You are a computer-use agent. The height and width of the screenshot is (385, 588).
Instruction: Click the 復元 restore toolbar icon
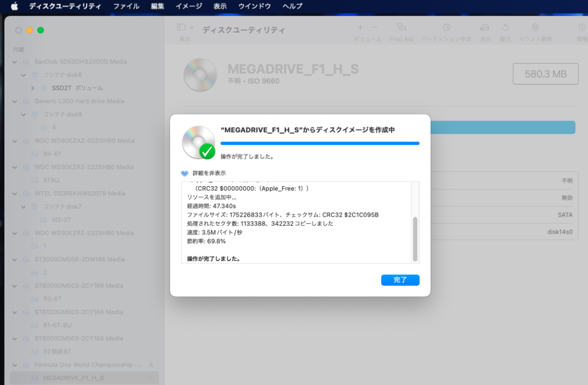[x=505, y=28]
